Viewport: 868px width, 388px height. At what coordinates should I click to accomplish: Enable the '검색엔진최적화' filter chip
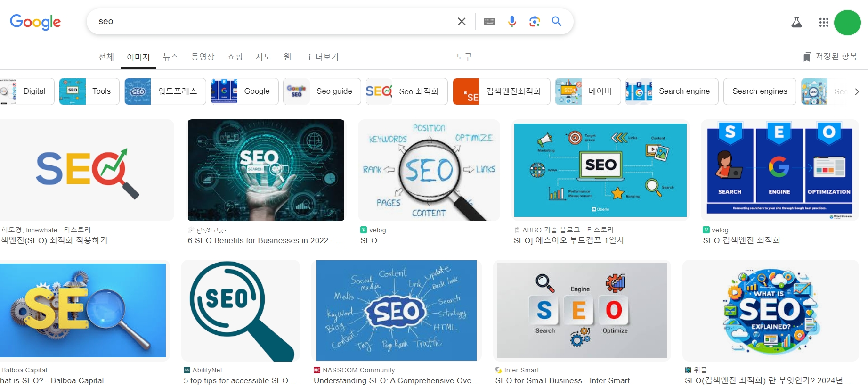pos(501,91)
